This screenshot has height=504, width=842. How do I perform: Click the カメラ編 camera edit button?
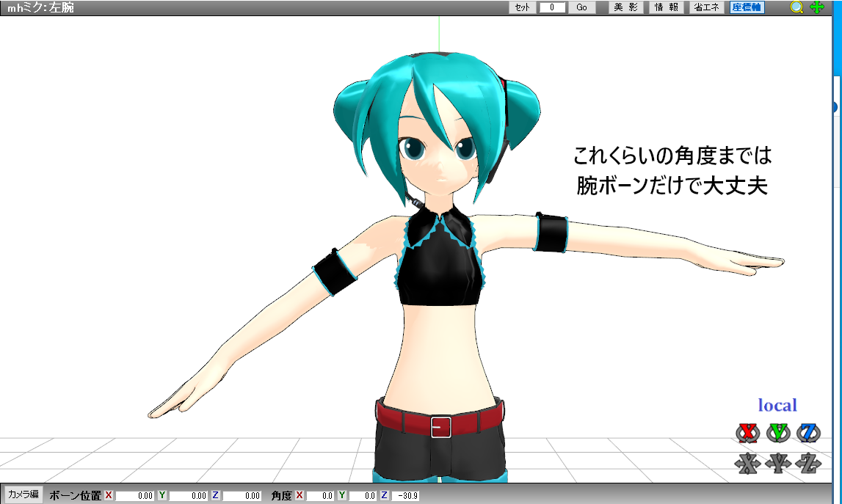(x=23, y=494)
